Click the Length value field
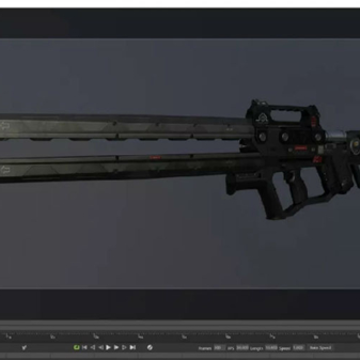The width and height of the screenshot is (360, 360). coord(271,348)
